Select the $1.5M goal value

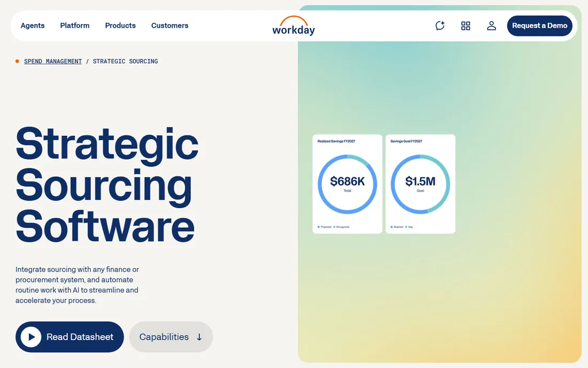click(x=420, y=181)
